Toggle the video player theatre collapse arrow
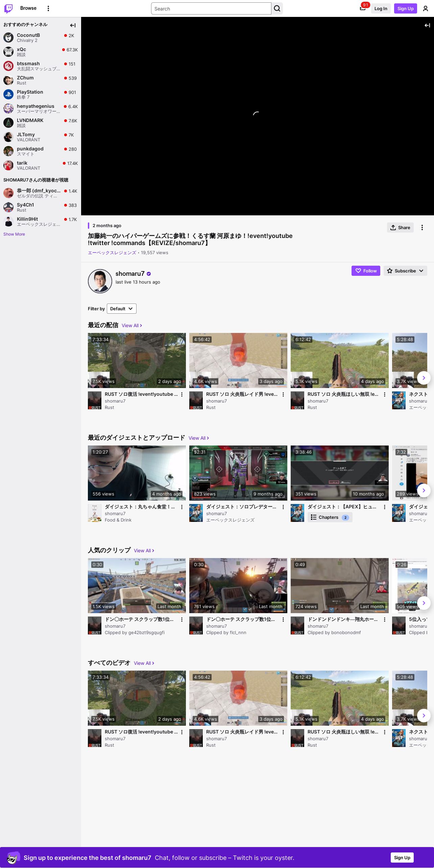This screenshot has width=434, height=868. [427, 25]
